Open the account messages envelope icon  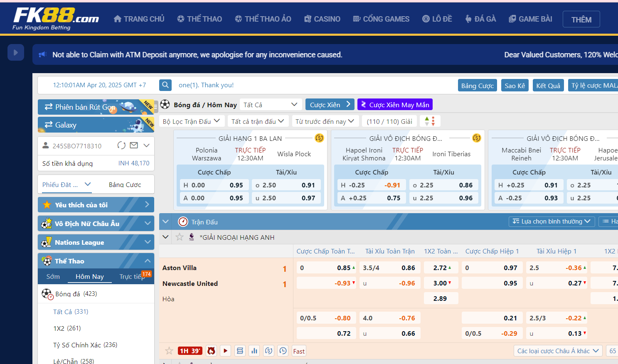pos(134,145)
